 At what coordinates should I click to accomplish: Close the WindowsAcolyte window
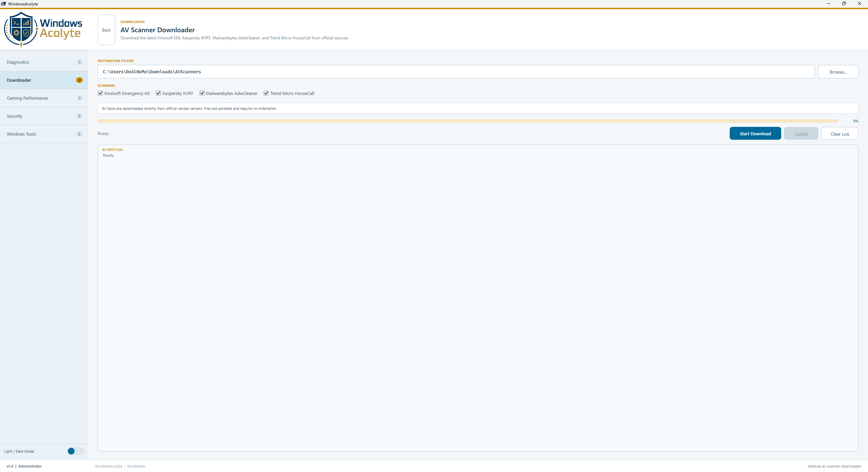[x=860, y=4]
